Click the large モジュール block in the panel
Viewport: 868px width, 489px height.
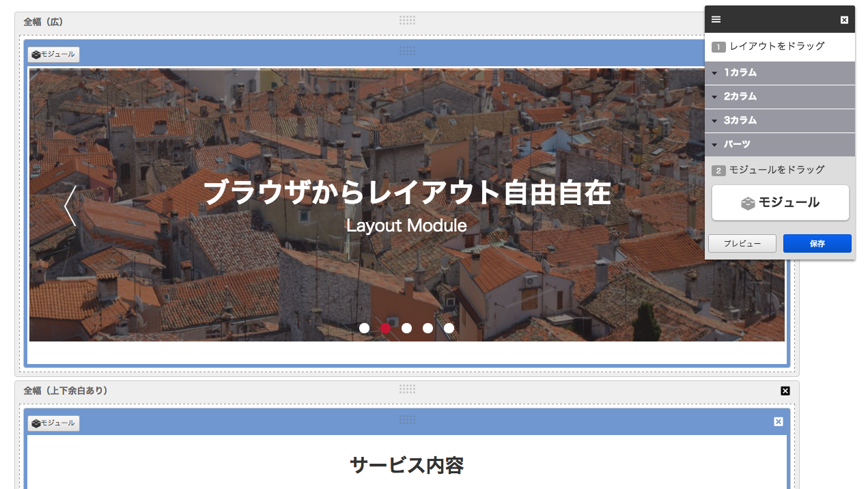click(x=780, y=203)
